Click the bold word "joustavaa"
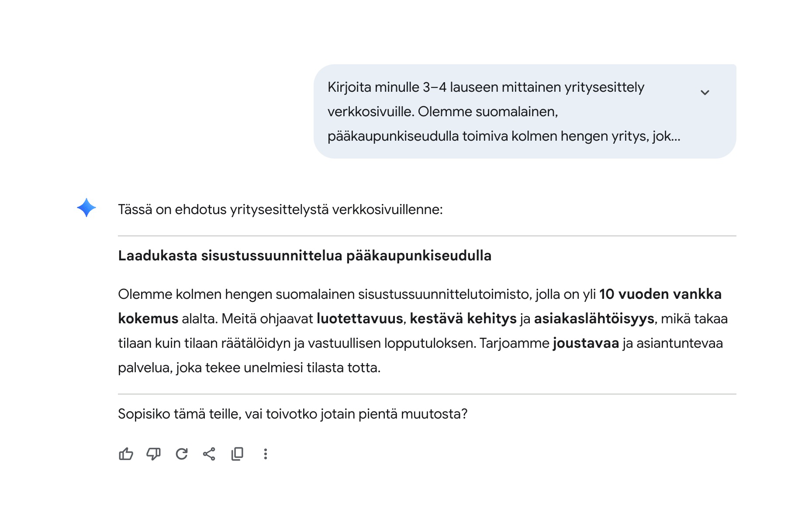 (586, 343)
